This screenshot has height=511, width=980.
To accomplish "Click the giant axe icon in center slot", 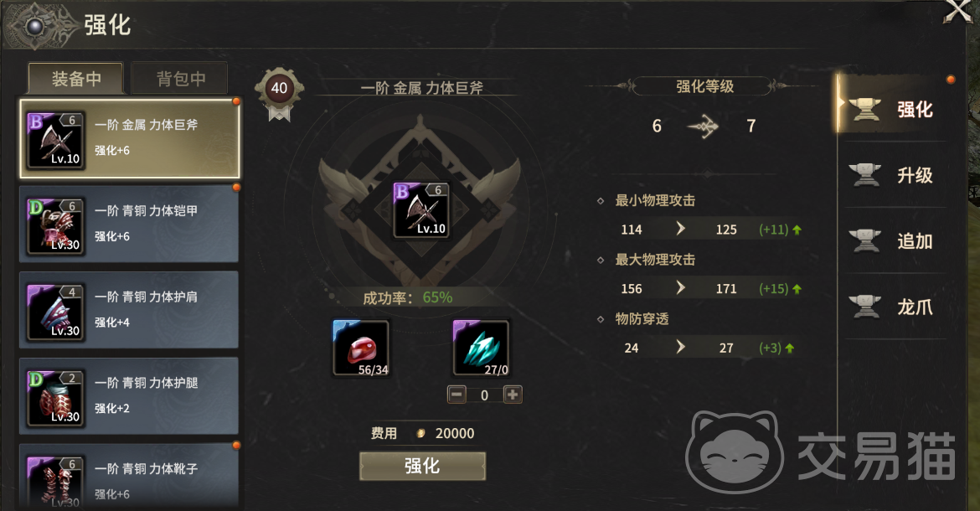I will tap(420, 210).
